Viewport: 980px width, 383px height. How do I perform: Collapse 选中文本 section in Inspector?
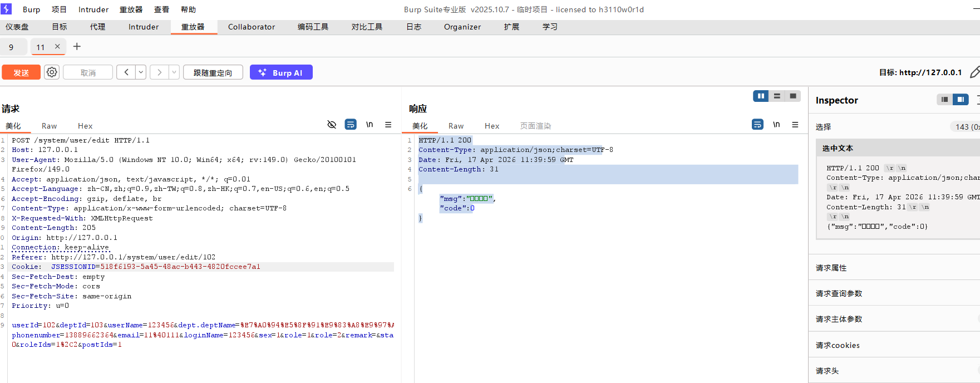898,148
